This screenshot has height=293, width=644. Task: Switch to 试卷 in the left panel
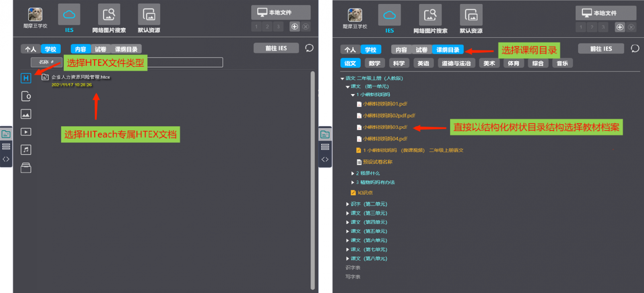point(100,49)
